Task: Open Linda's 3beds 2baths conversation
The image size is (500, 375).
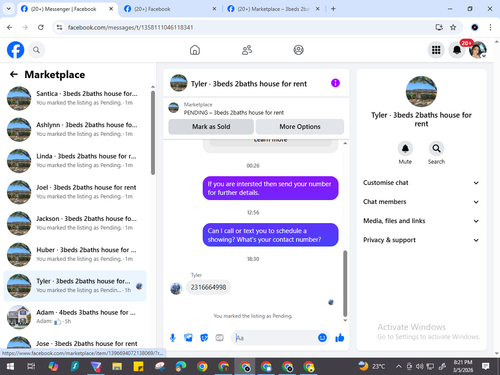Action: point(75,161)
